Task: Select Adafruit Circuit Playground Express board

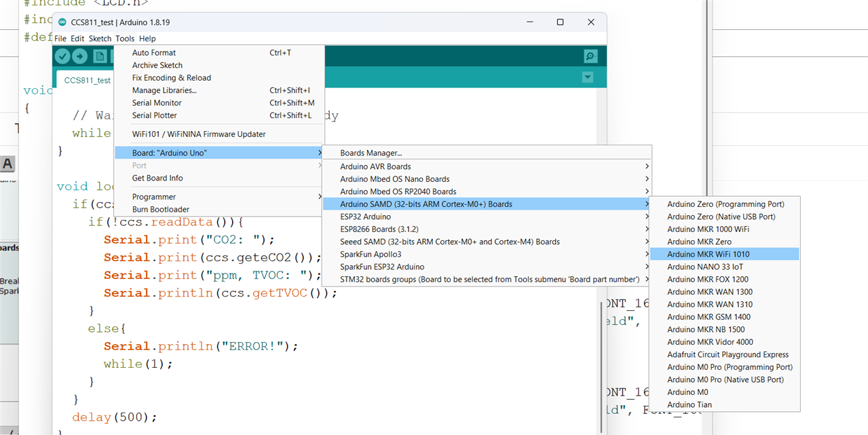Action: (725, 355)
